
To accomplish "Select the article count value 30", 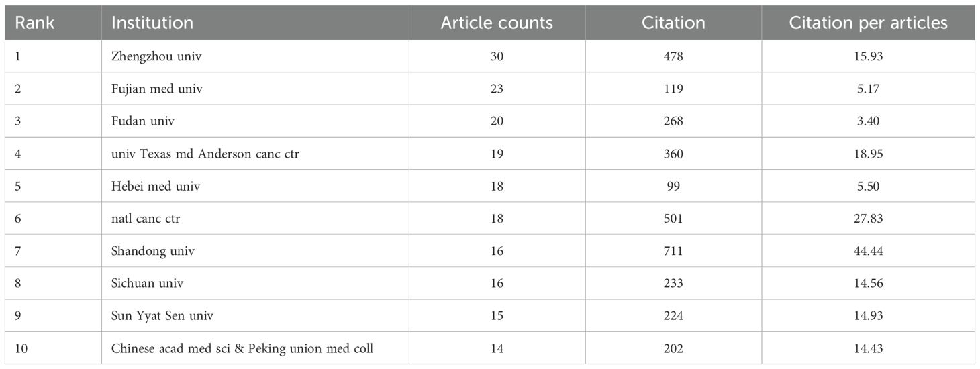I will [497, 57].
